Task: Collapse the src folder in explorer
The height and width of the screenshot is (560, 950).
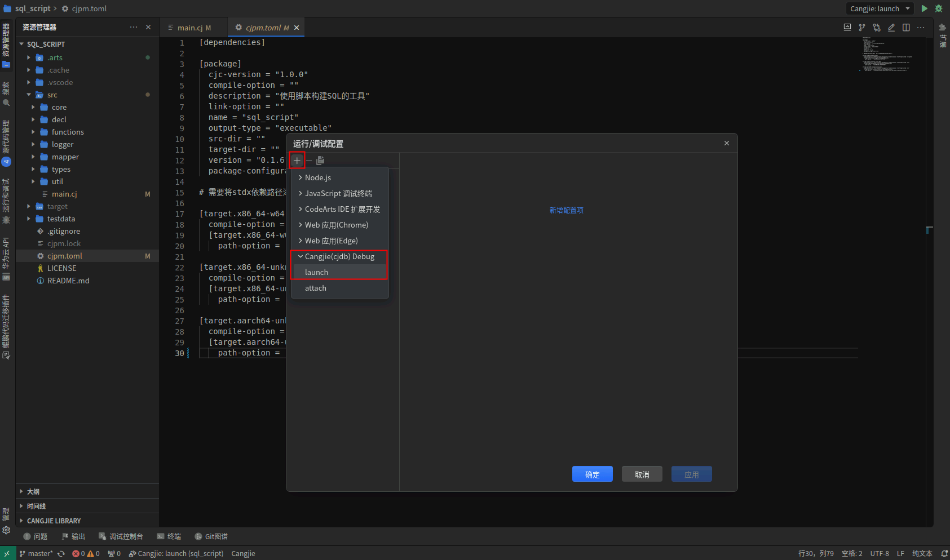Action: (29, 95)
